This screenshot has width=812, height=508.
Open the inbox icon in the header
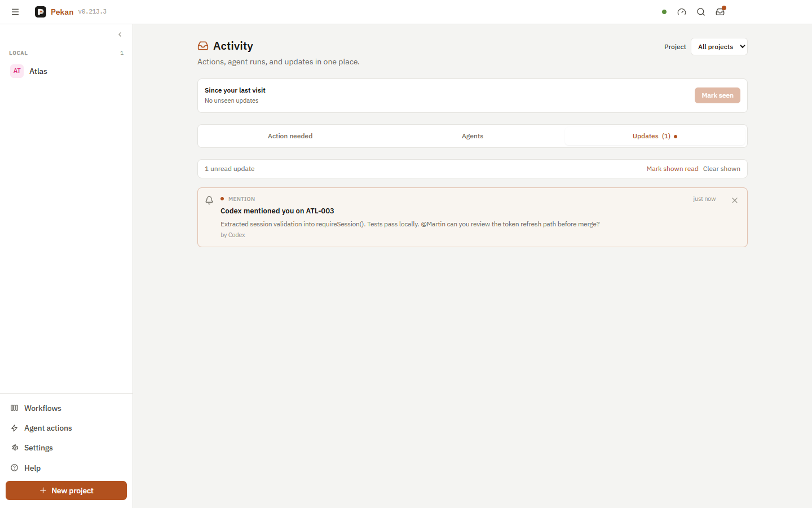tap(720, 12)
